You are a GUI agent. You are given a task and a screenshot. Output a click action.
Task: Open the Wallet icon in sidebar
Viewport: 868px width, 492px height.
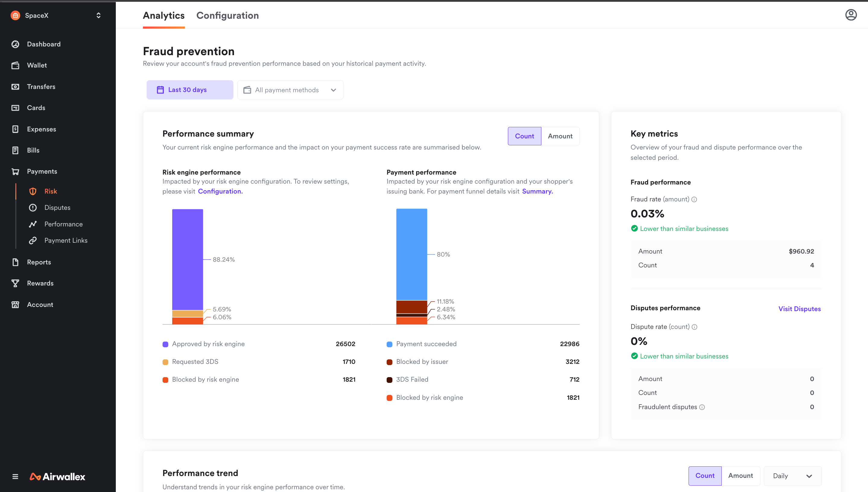click(x=15, y=65)
